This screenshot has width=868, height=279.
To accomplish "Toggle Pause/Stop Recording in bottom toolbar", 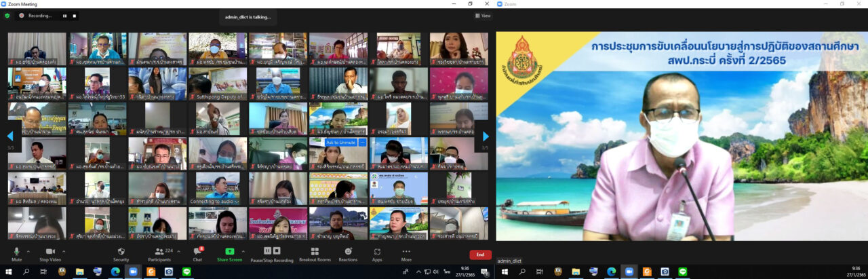I will click(x=271, y=254).
